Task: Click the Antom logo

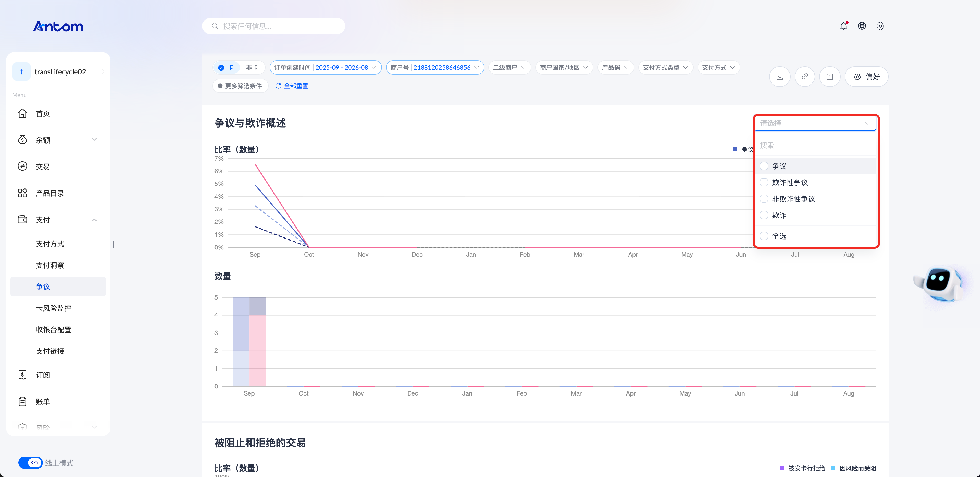Action: point(58,26)
